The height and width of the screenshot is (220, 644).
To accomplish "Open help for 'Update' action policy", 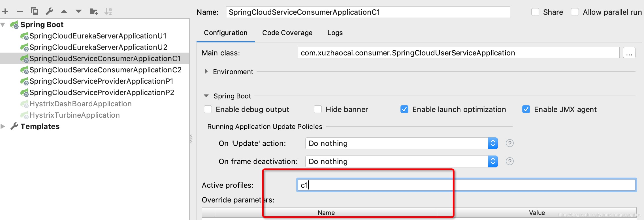I will [509, 143].
